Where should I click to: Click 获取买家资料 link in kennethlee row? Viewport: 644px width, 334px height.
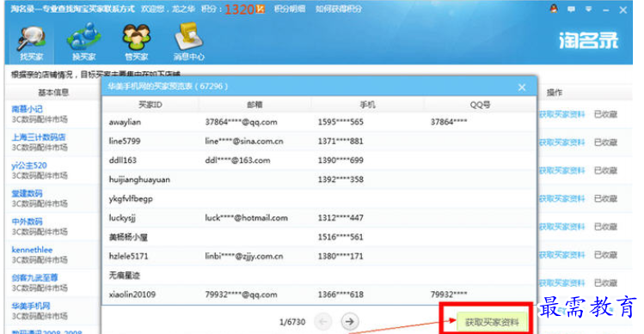click(561, 255)
